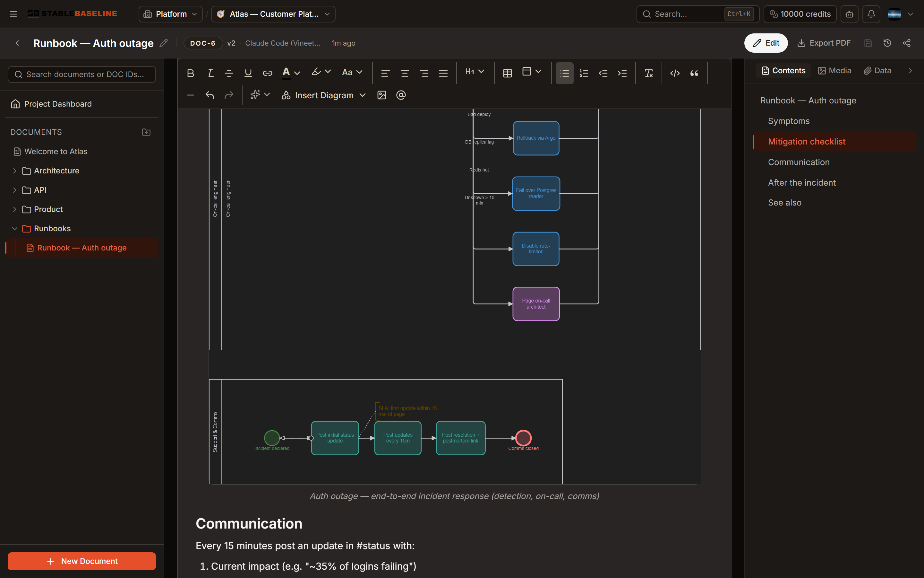
Task: Switch to the Media tab
Action: pyautogui.click(x=835, y=71)
